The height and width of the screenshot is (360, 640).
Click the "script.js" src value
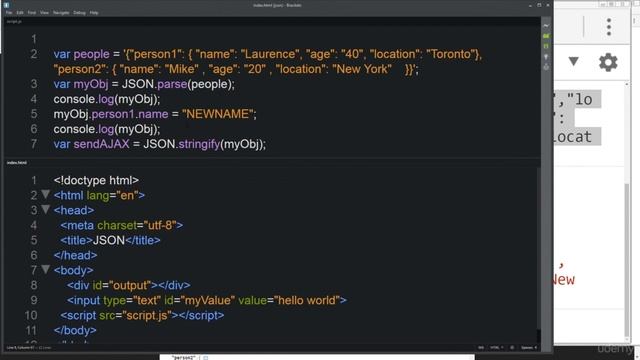click(147, 315)
